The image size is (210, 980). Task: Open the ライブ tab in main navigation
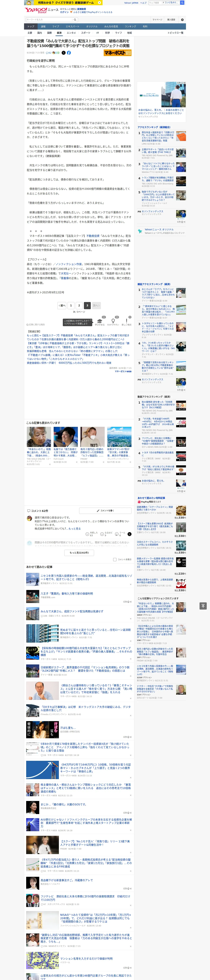[56, 26]
